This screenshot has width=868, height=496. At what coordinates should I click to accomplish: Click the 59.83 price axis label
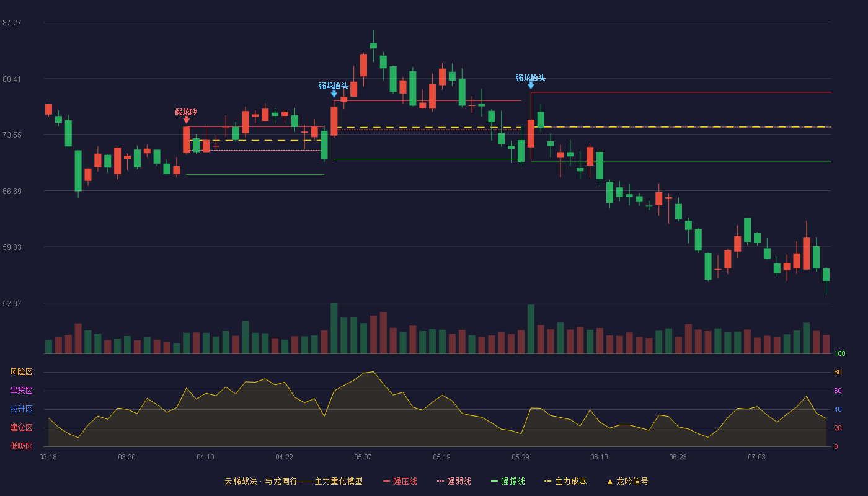[x=12, y=247]
